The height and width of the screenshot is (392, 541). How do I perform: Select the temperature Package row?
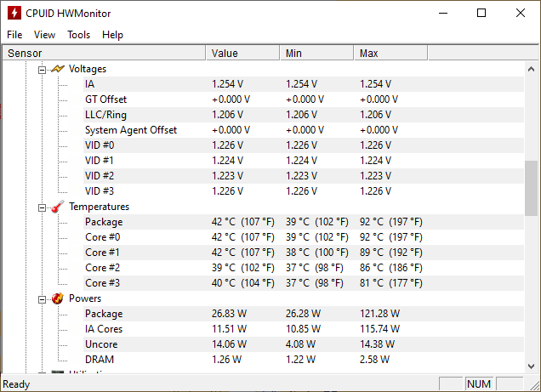[x=304, y=222]
